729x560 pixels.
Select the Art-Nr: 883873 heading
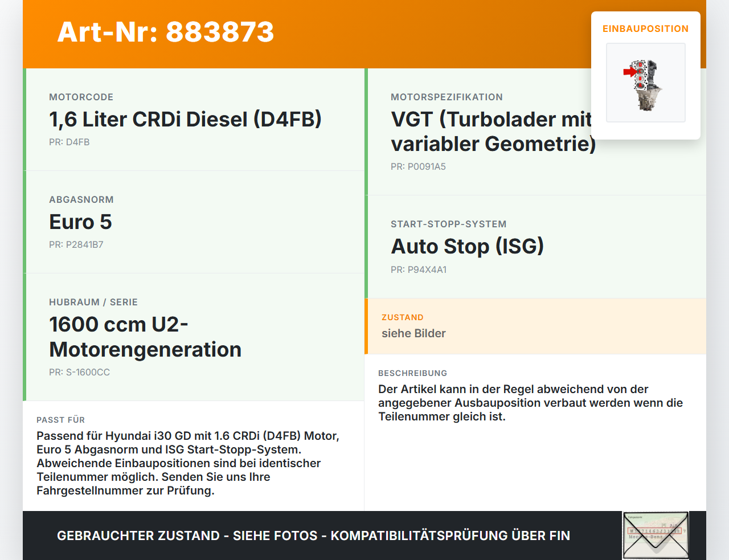[166, 32]
